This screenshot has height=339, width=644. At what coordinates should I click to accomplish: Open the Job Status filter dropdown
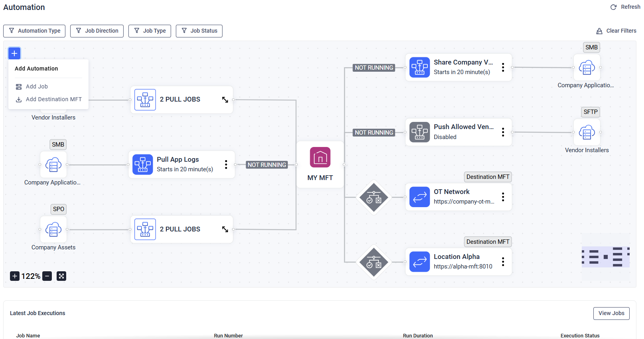pos(199,31)
